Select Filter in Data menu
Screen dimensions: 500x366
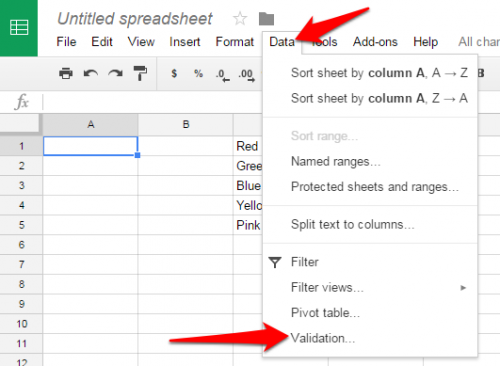tap(370, 262)
